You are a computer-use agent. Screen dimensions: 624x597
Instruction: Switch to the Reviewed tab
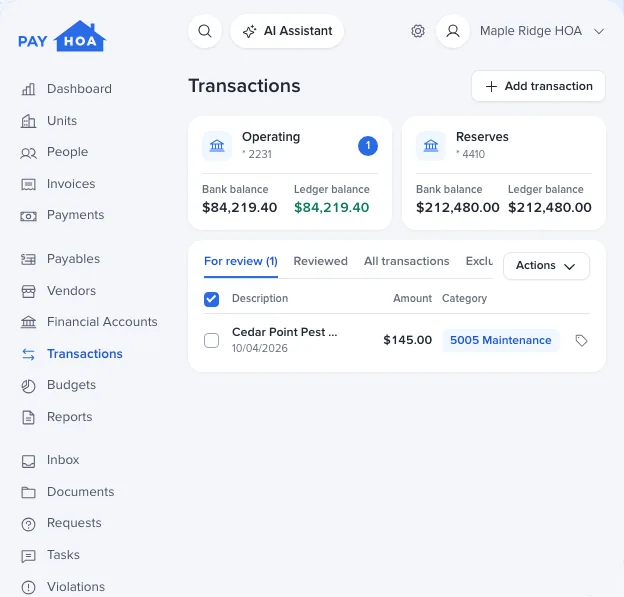[x=320, y=261]
